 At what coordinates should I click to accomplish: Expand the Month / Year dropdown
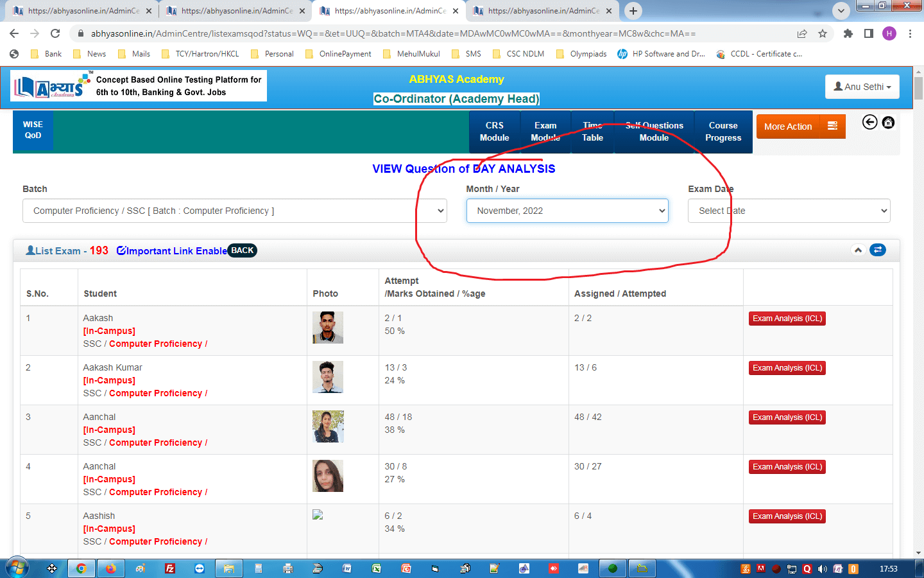567,211
